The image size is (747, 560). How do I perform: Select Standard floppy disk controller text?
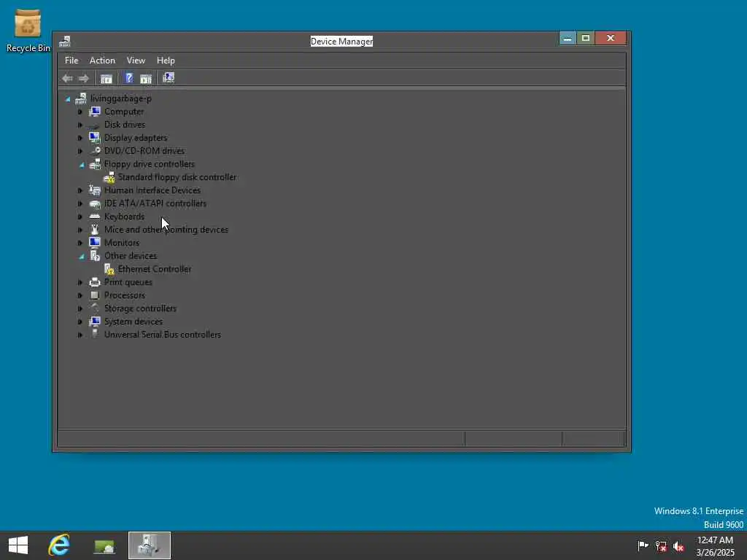(x=177, y=177)
